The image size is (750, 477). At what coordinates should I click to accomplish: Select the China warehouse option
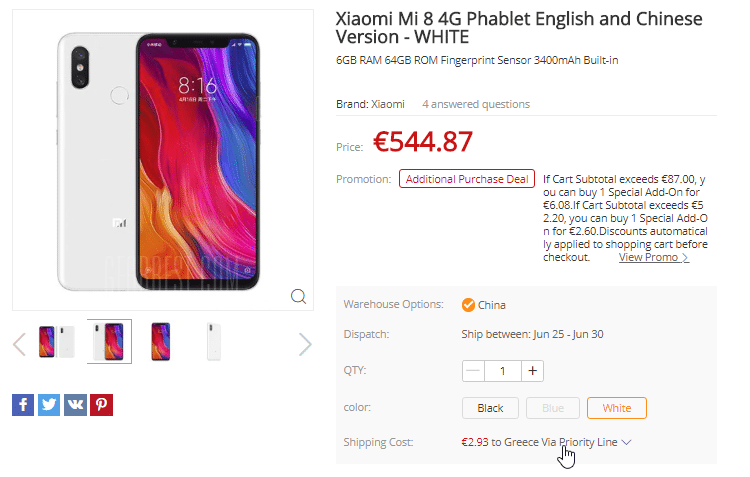pyautogui.click(x=484, y=305)
